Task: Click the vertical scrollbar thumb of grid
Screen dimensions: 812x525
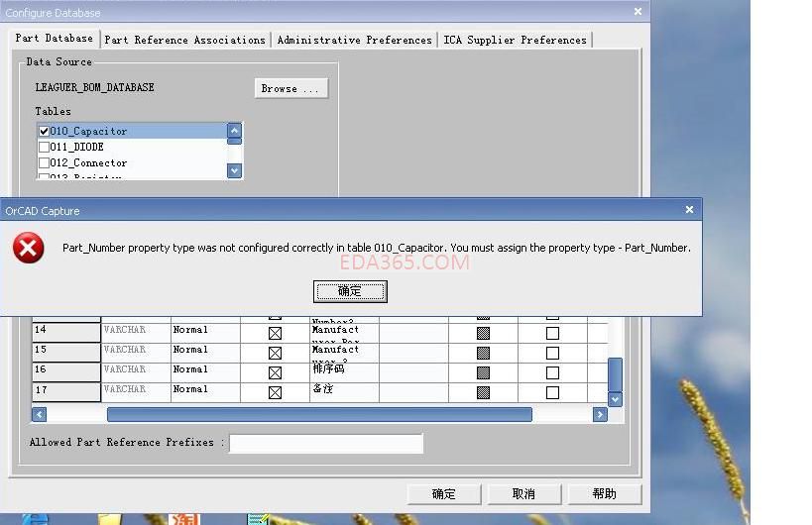Action: coord(615,374)
